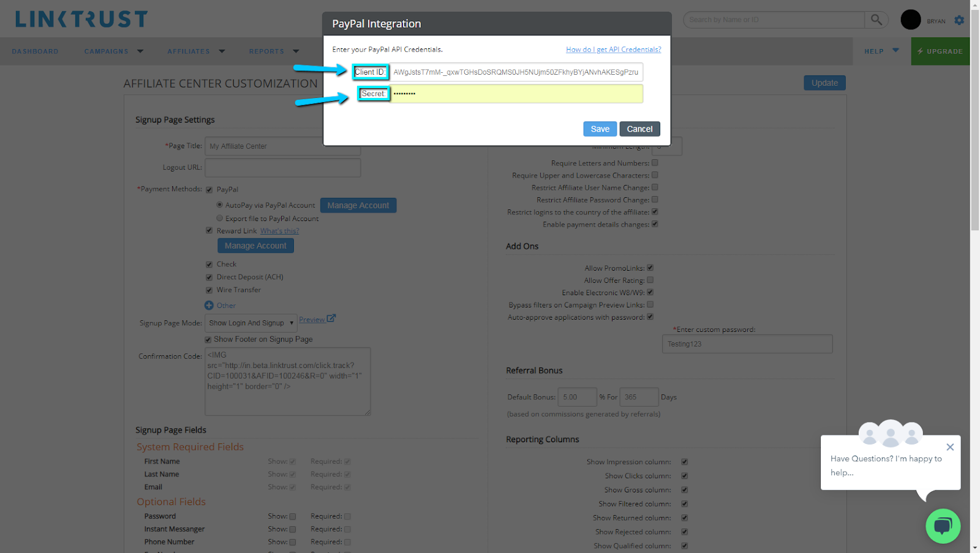Screen dimensions: 980x553
Task: Click the plus icon beside Other
Action: [209, 305]
